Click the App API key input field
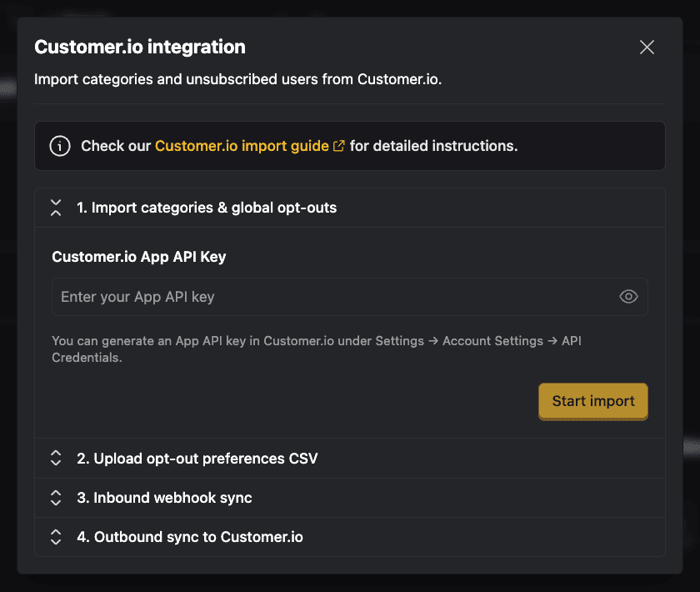700x592 pixels. (x=349, y=297)
